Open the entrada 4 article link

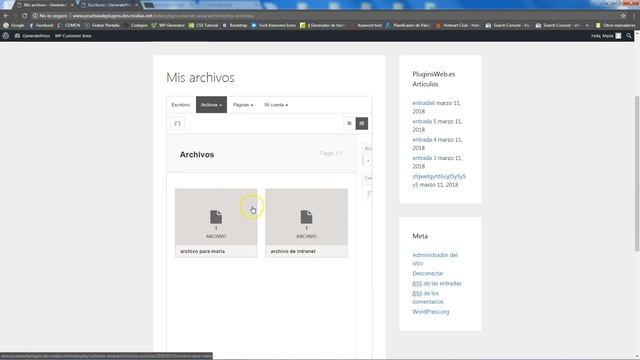tap(424, 140)
